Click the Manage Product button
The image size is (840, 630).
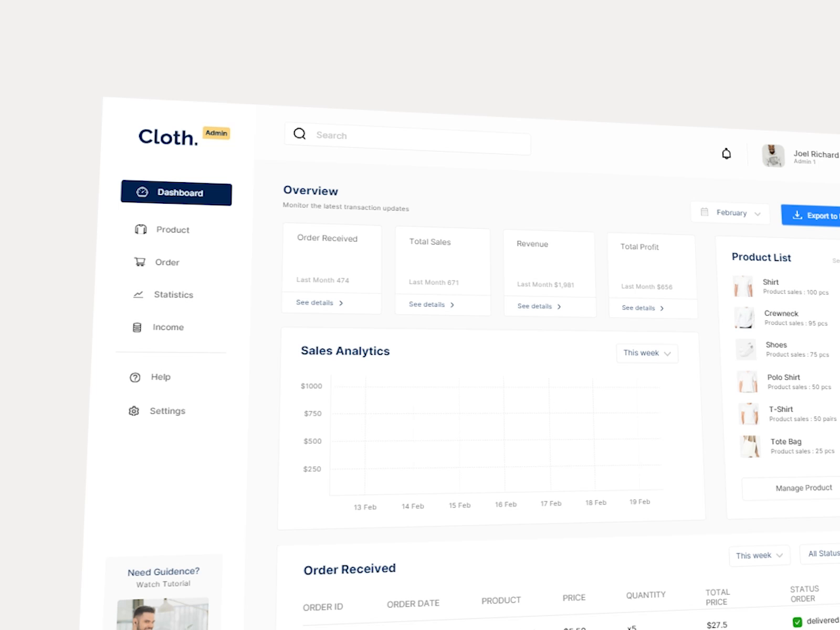coord(803,488)
